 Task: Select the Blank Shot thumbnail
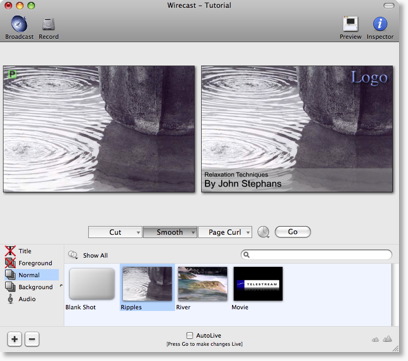pos(92,284)
